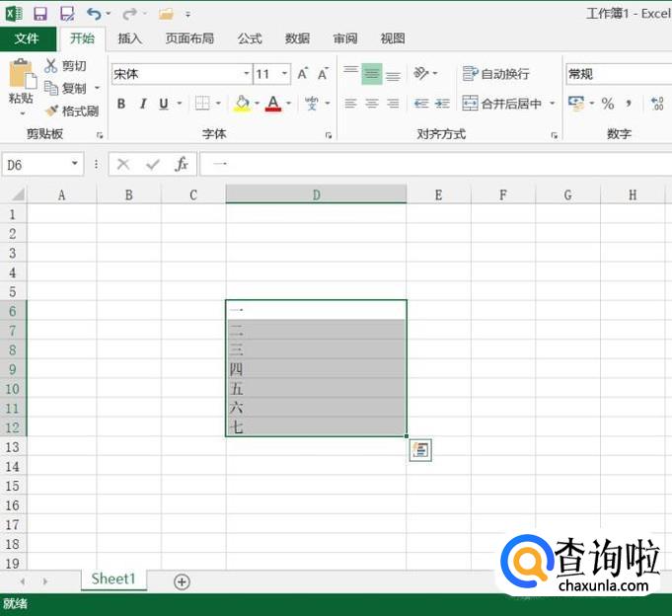Click the 文件 (File) button
This screenshot has height=616, width=672.
(x=28, y=38)
